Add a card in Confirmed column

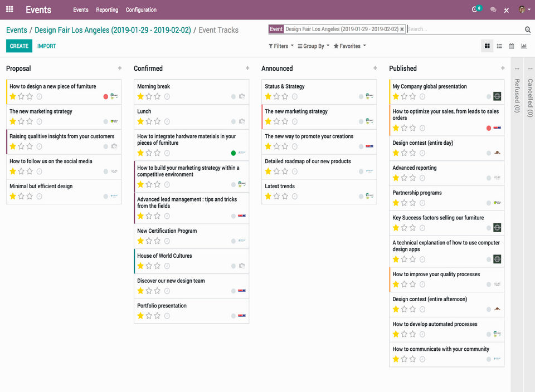pos(247,68)
